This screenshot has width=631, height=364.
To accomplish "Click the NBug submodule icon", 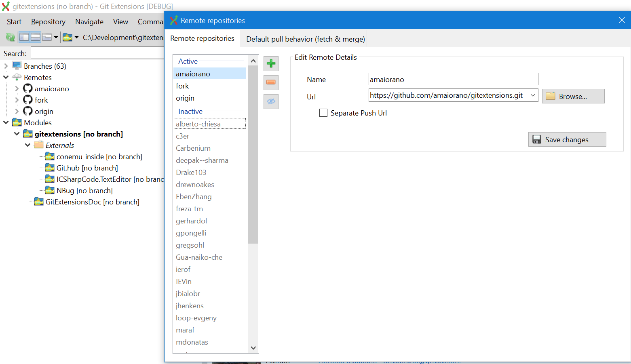I will 50,190.
